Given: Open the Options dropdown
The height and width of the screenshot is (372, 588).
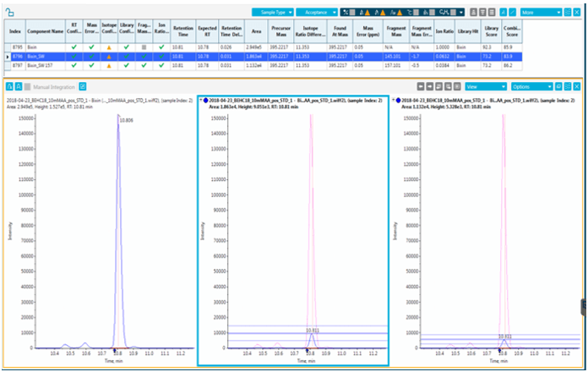Looking at the screenshot, I should [531, 87].
